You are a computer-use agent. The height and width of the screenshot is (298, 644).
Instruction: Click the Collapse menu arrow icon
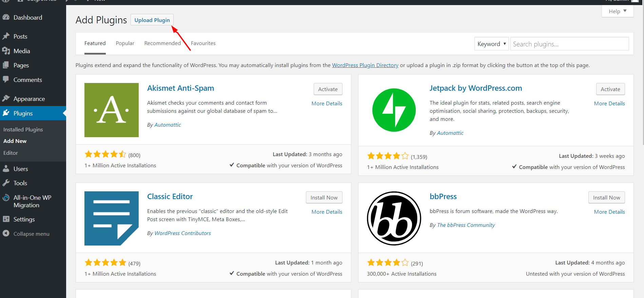pyautogui.click(x=6, y=233)
